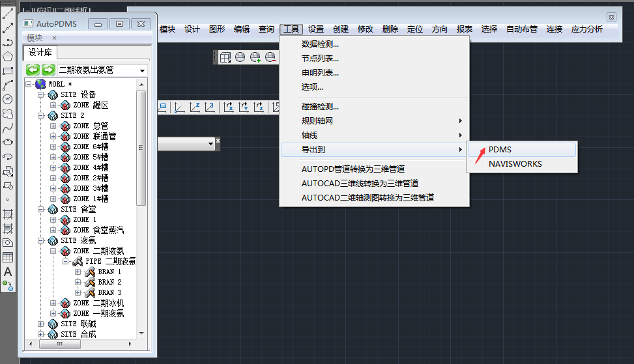Expand the SITE 联碱 tree node
Viewport: 634px width, 364px height.
click(41, 324)
